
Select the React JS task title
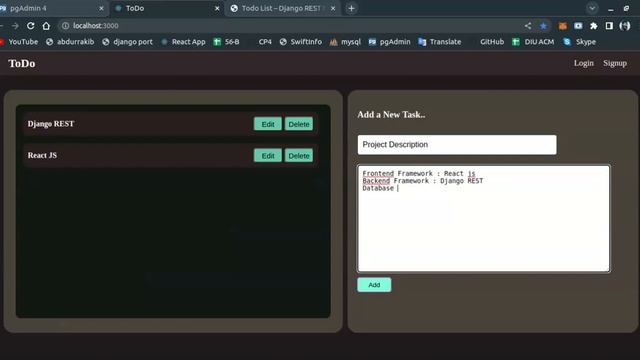42,155
